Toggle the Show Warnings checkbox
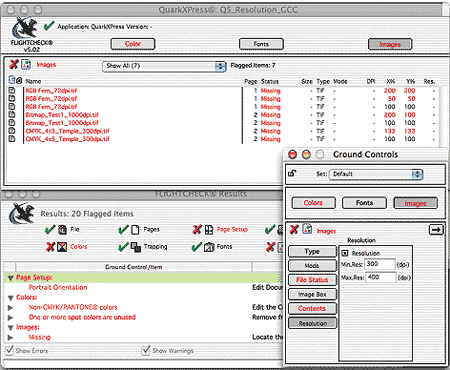The width and height of the screenshot is (450, 370). click(146, 350)
